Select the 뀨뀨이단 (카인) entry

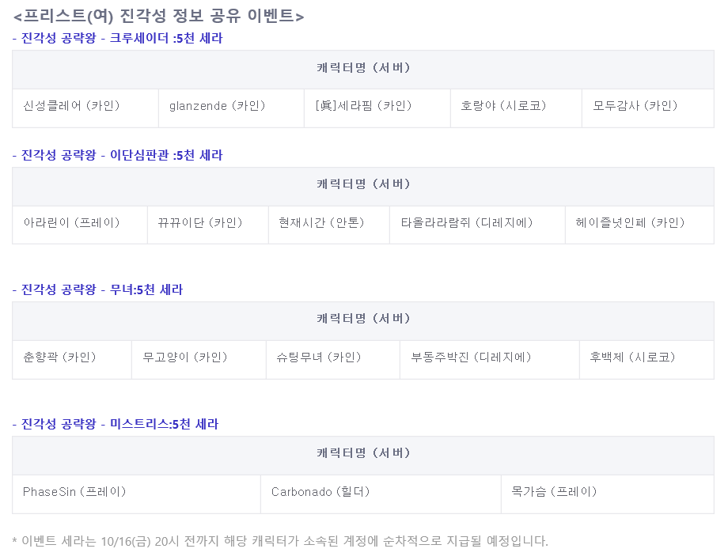208,225
